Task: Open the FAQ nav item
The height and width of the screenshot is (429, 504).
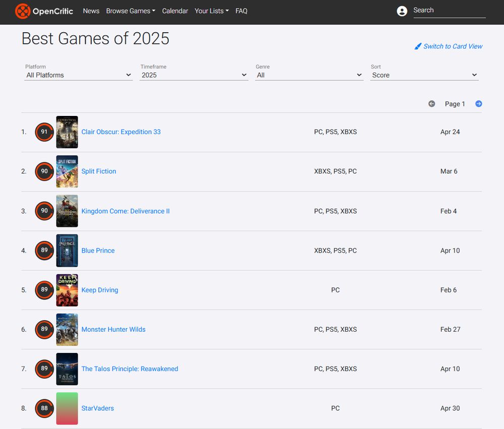Action: click(x=241, y=11)
